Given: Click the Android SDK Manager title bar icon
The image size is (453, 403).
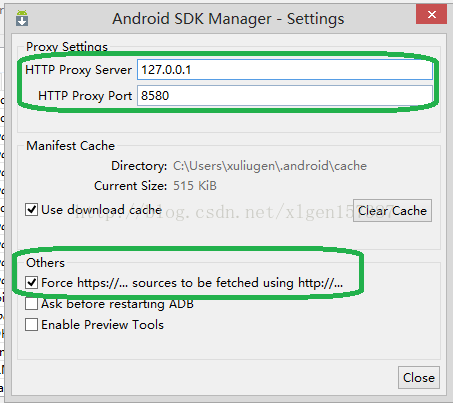Looking at the screenshot, I should tap(22, 18).
